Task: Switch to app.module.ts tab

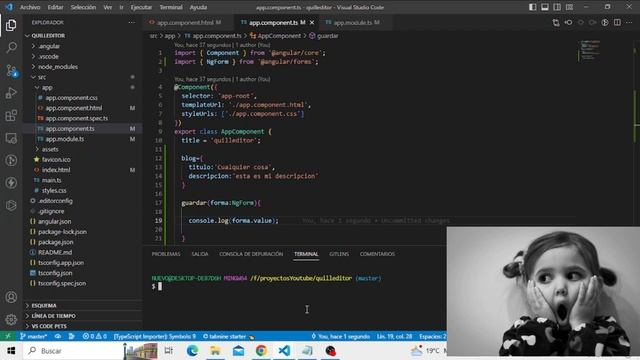Action: [353, 22]
